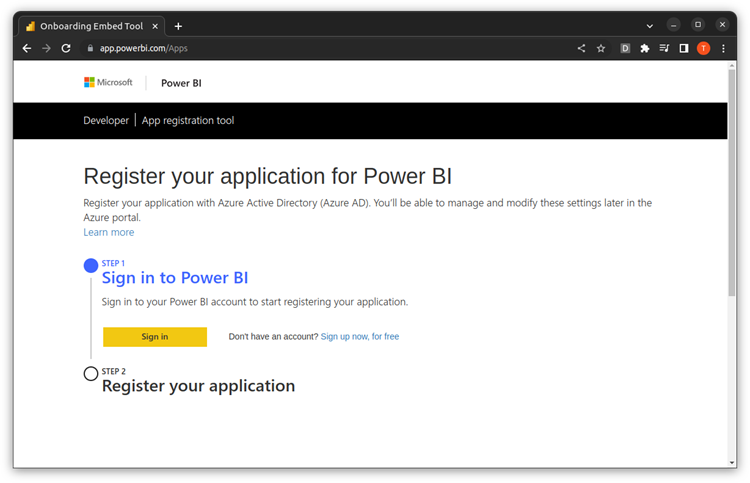Click the browser back arrow

[x=27, y=48]
